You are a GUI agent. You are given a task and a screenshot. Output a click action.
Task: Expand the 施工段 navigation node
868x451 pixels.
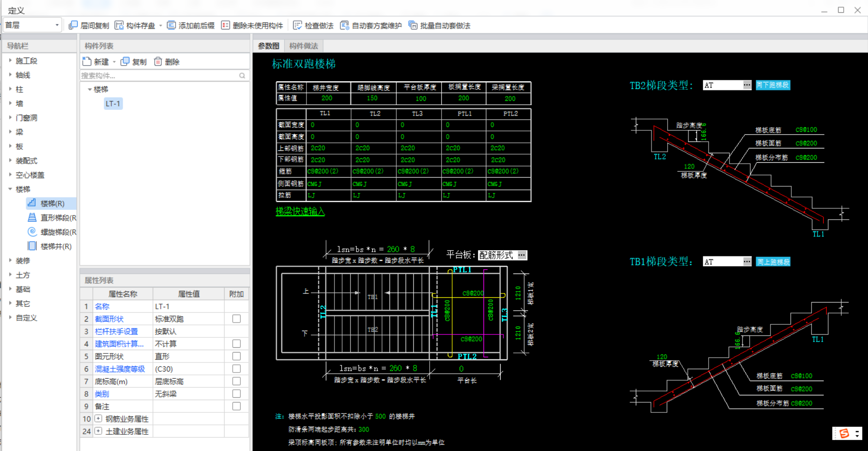pos(10,60)
